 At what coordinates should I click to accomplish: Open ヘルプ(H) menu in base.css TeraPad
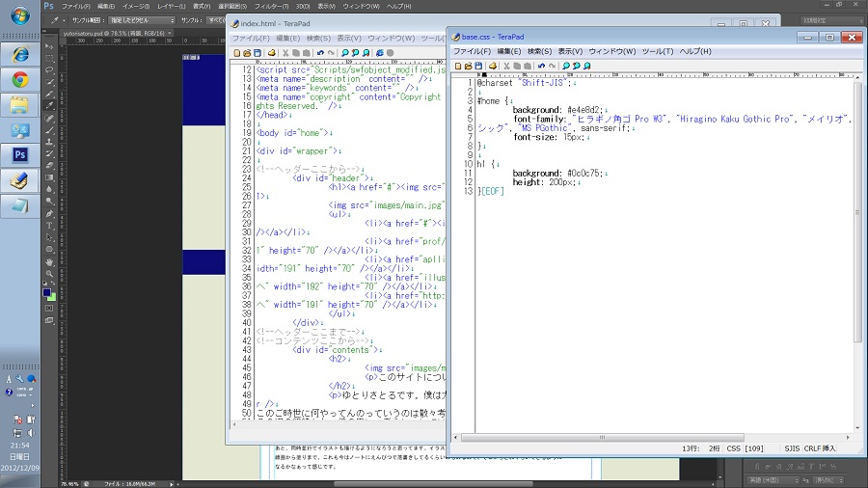(695, 51)
